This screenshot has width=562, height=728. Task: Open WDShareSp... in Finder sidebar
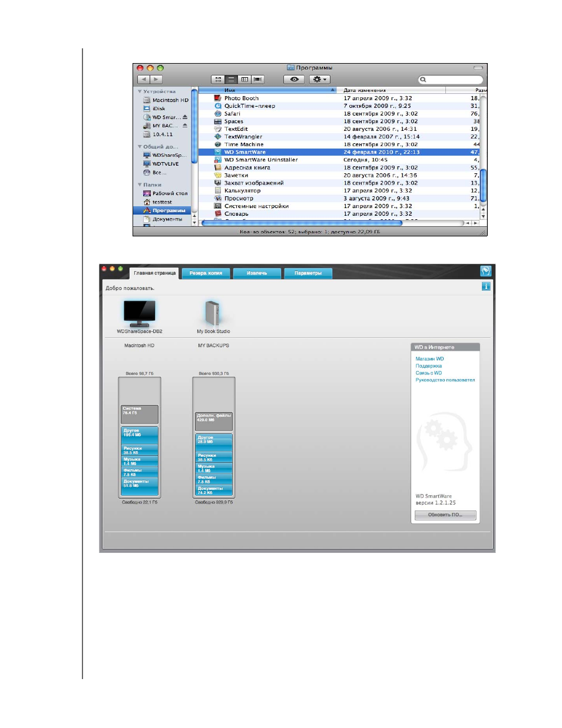[165, 156]
